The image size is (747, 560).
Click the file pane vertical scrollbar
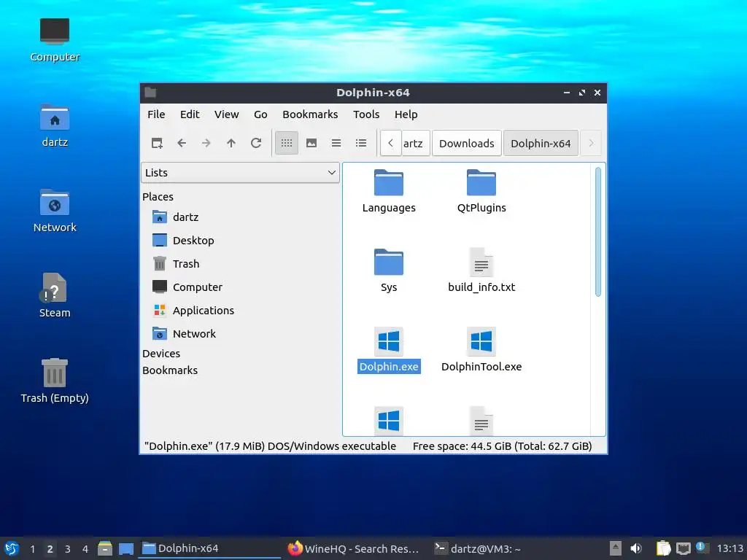click(598, 232)
